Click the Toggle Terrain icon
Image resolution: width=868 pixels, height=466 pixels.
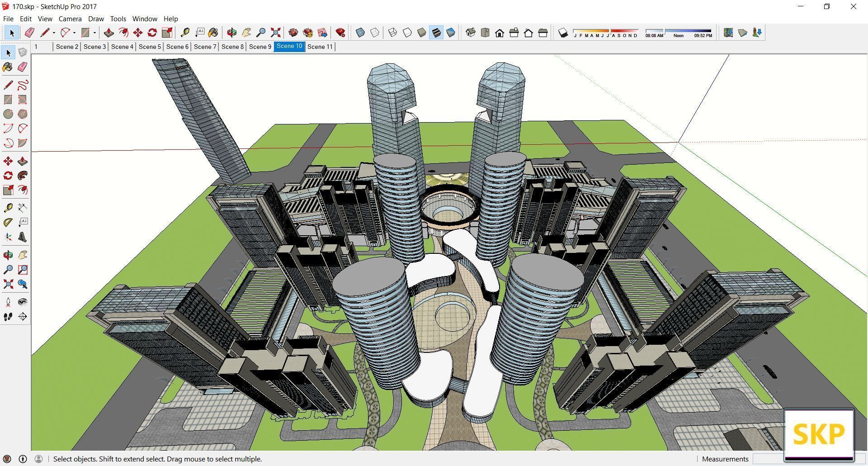click(x=742, y=33)
